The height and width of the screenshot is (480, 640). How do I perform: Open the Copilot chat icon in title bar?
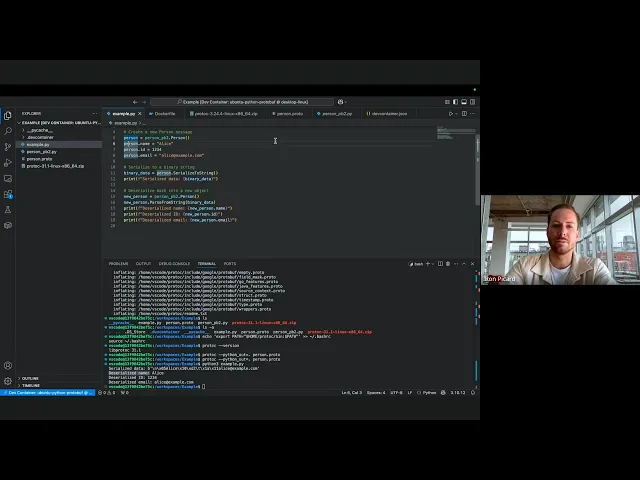[x=340, y=102]
